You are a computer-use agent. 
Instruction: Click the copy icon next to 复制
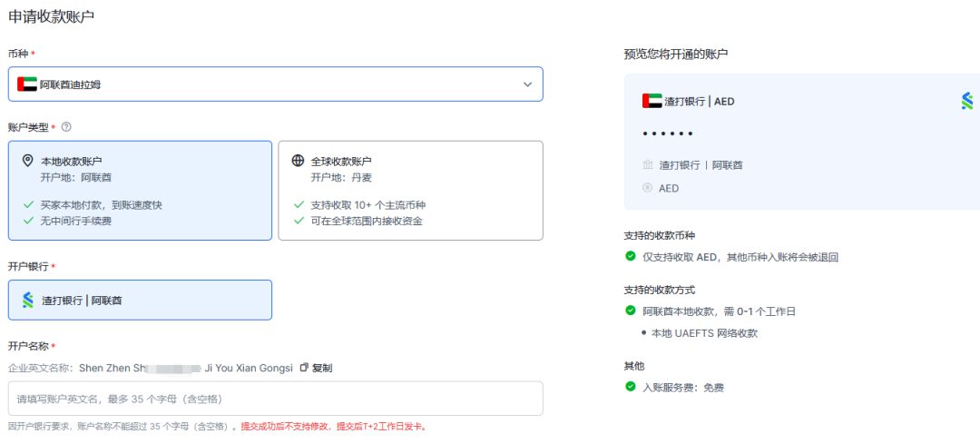click(304, 368)
